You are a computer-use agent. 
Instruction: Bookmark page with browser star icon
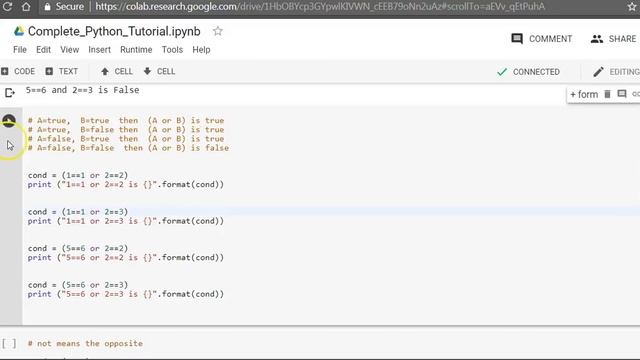[x=632, y=7]
